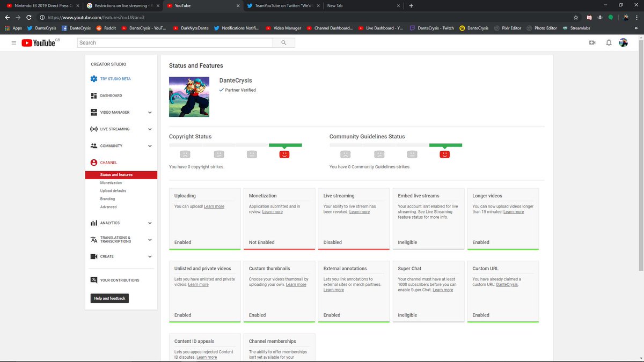Click the search magnifier button
This screenshot has height=362, width=644.
[284, 42]
